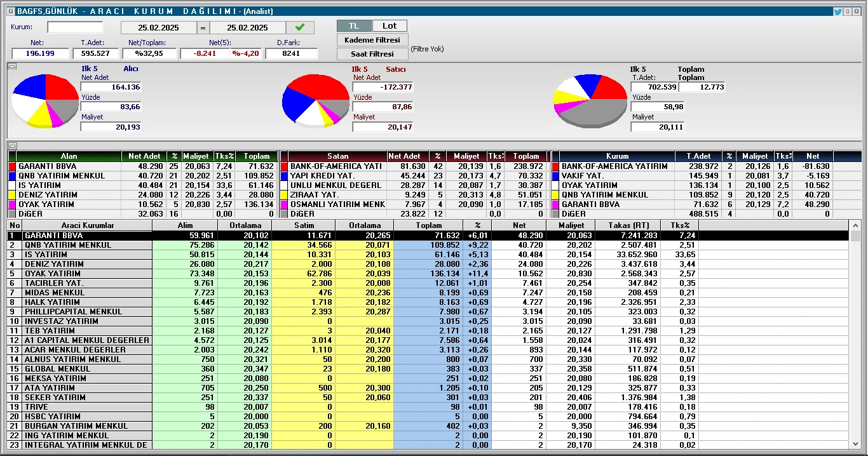Viewport: 868px width, 456px height.
Task: Open the Kademe Filtresi filter
Action: point(372,40)
